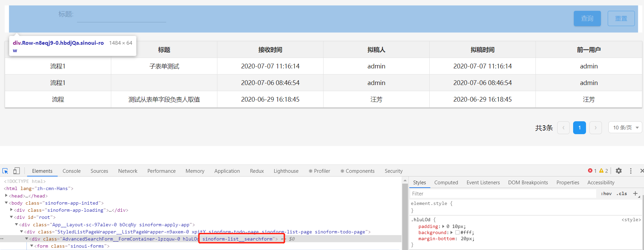This screenshot has width=644, height=250.
Task: Toggle :hov element state panel
Action: 606,194
